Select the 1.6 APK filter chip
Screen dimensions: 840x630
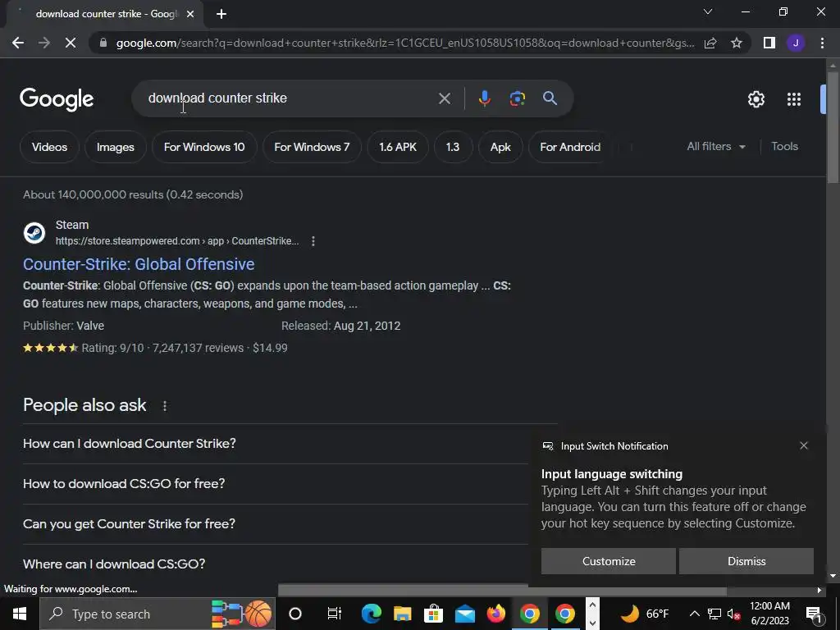(398, 148)
